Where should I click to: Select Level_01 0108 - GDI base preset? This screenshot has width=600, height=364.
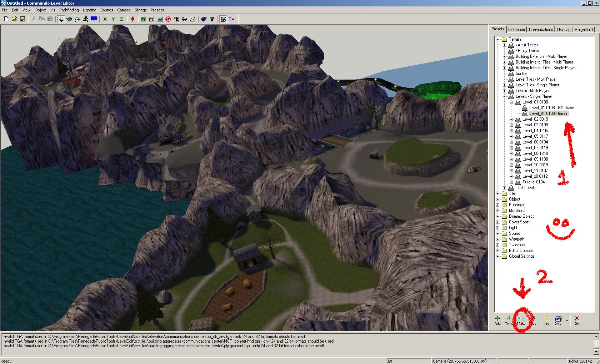click(551, 108)
